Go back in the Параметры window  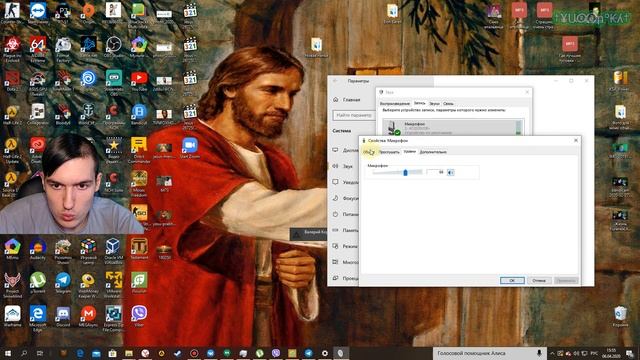(335, 81)
